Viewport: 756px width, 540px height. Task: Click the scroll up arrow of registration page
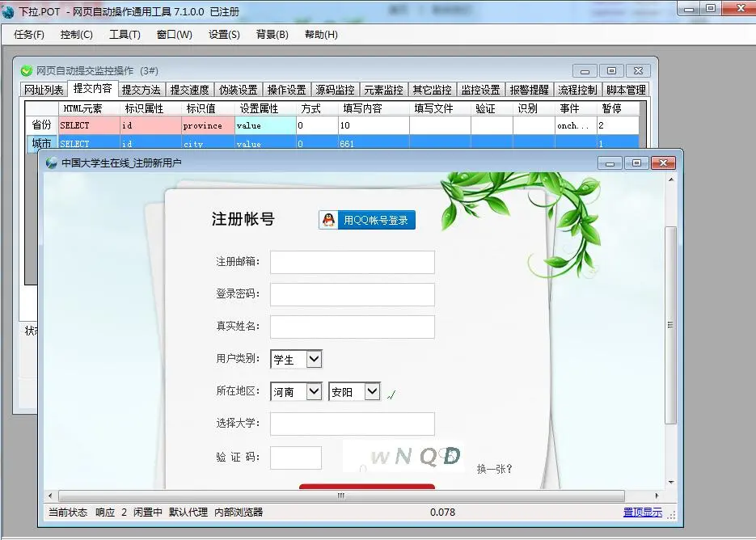(670, 179)
